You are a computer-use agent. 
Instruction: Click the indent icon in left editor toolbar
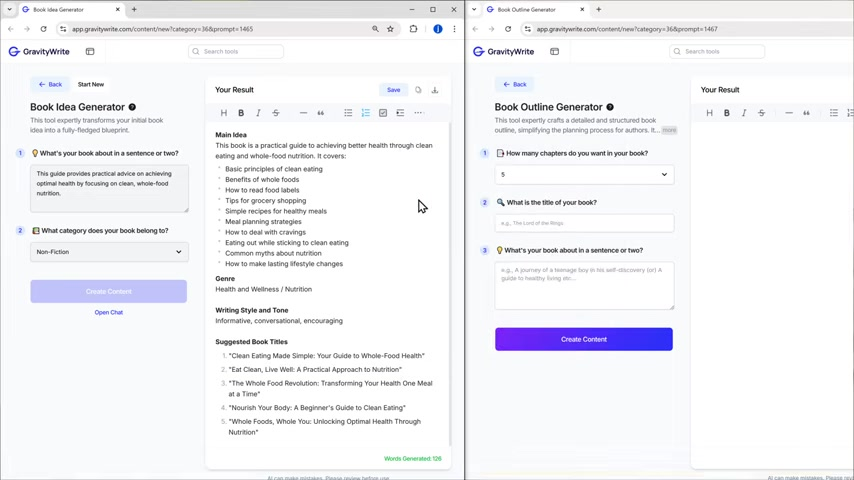(x=400, y=113)
